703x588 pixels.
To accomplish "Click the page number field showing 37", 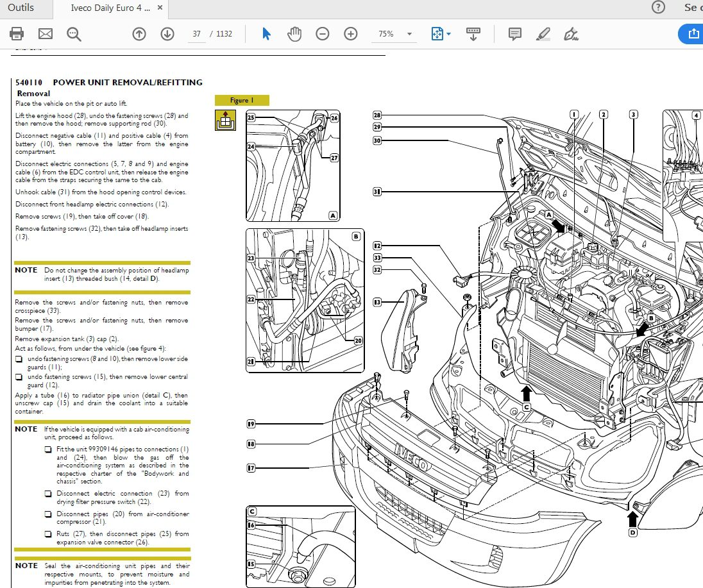I will (197, 34).
